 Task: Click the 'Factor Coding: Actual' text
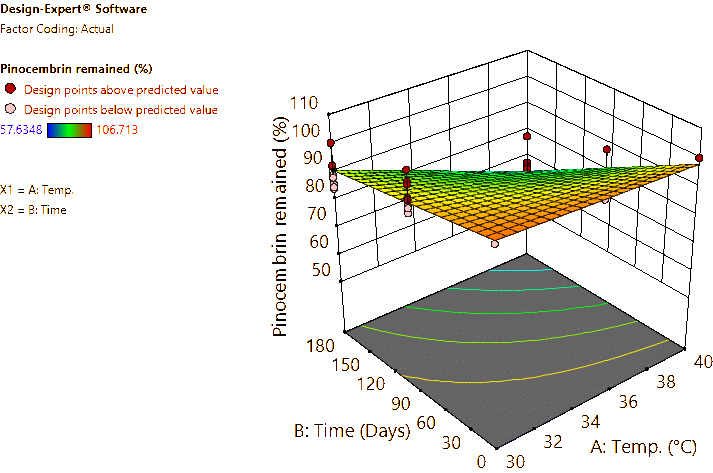point(57,29)
